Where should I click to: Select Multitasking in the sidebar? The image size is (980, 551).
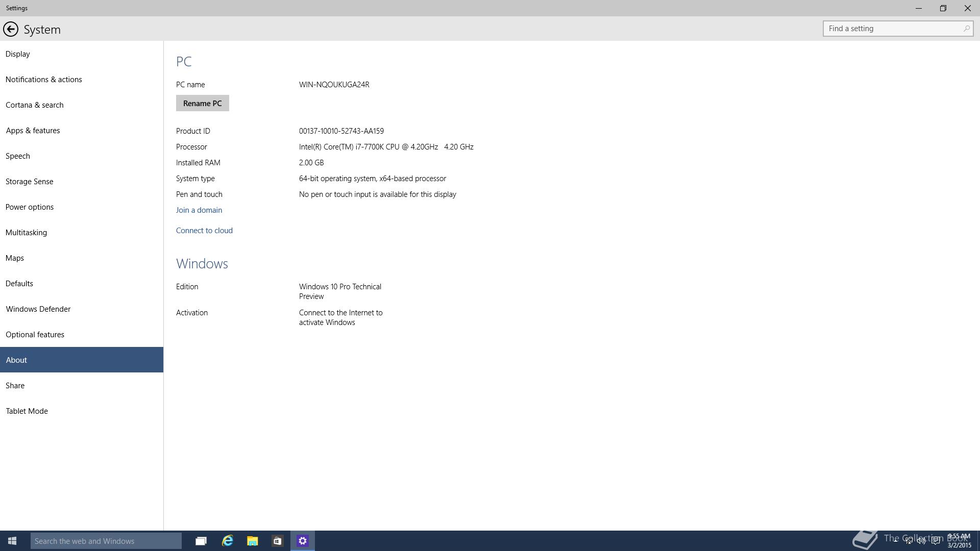82,232
